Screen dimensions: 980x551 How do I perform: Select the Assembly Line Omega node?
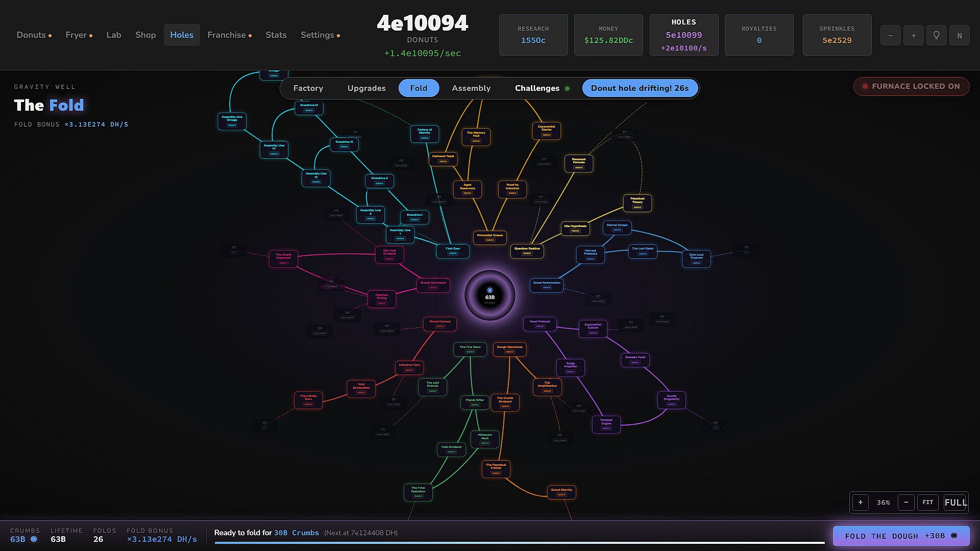coord(232,121)
